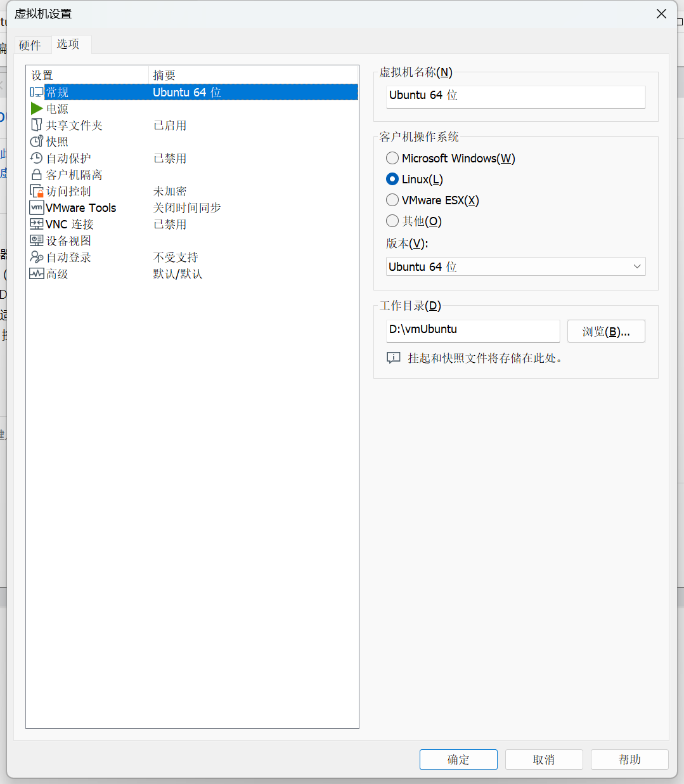
Task: Select the 自动保护 row text
Action: pyautogui.click(x=68, y=159)
